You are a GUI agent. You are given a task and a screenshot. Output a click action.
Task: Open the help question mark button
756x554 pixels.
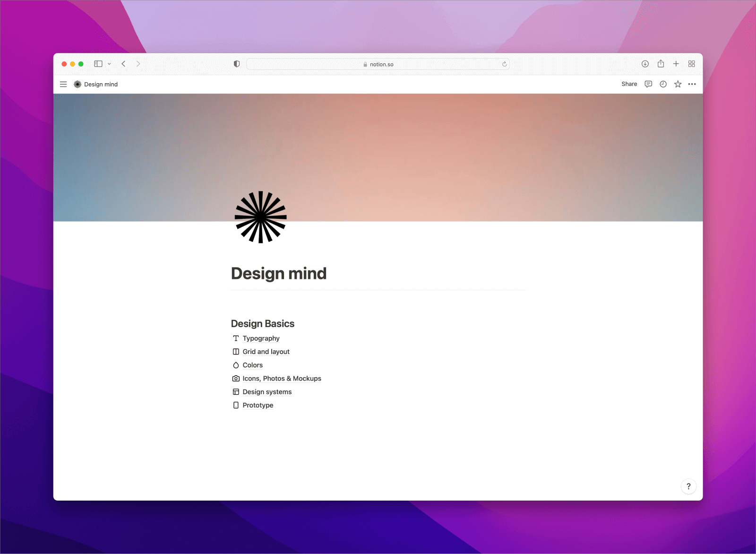click(x=688, y=486)
